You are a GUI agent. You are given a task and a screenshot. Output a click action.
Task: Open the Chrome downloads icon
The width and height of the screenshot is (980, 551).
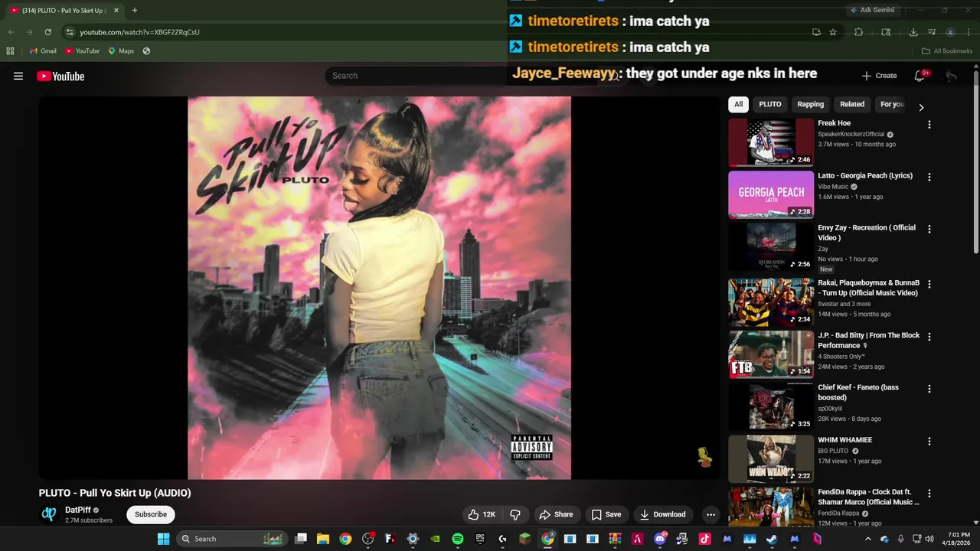[x=913, y=32]
